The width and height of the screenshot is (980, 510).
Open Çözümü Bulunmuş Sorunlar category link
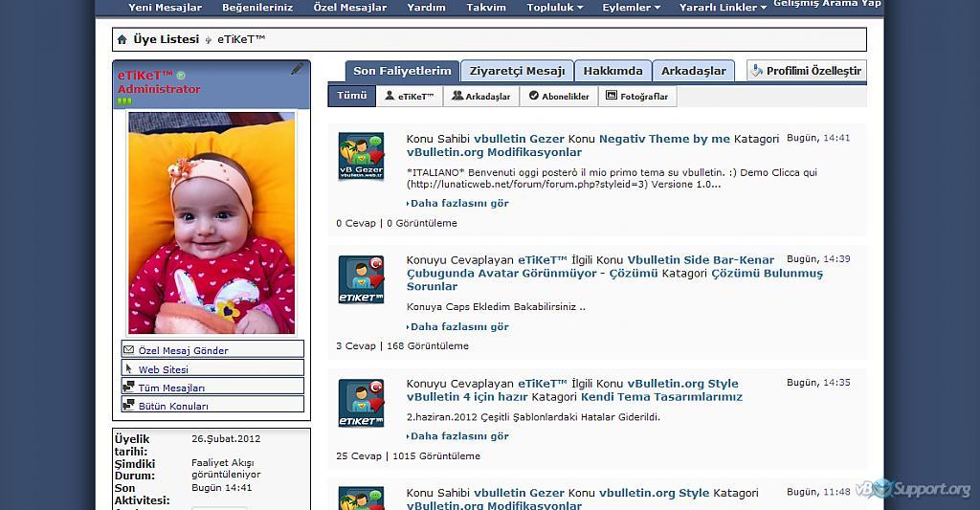615,280
